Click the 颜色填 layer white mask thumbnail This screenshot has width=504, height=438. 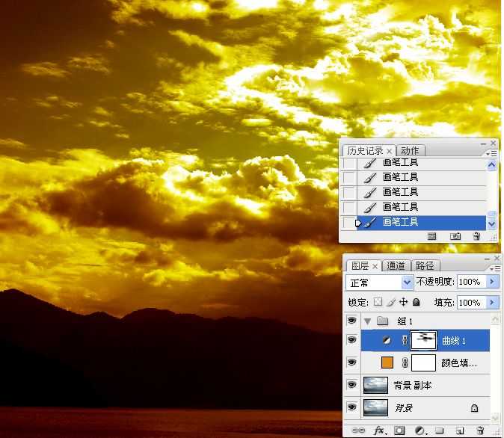click(x=424, y=363)
